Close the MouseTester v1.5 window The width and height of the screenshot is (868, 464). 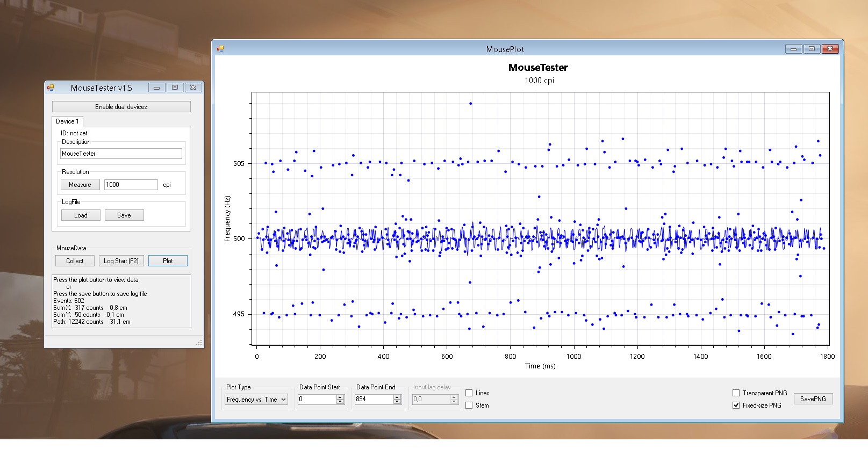(193, 88)
